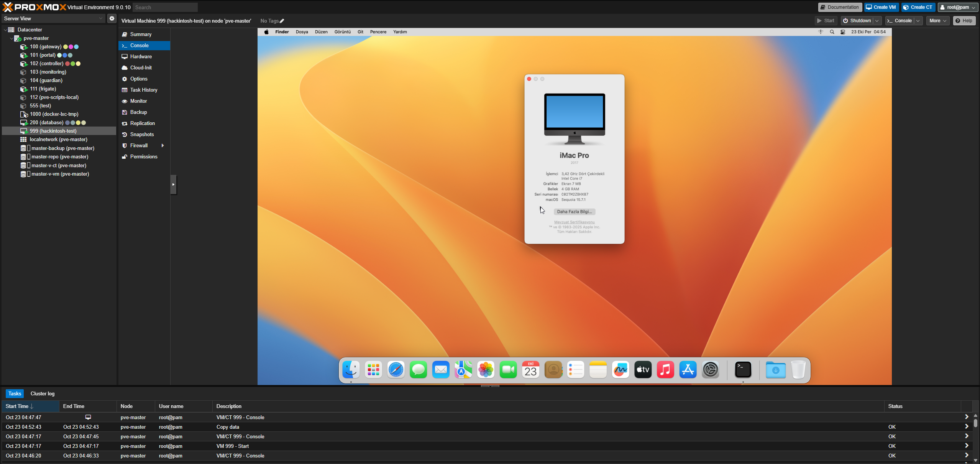980x464 pixels.
Task: Go to the Hardware tab
Action: point(144,57)
